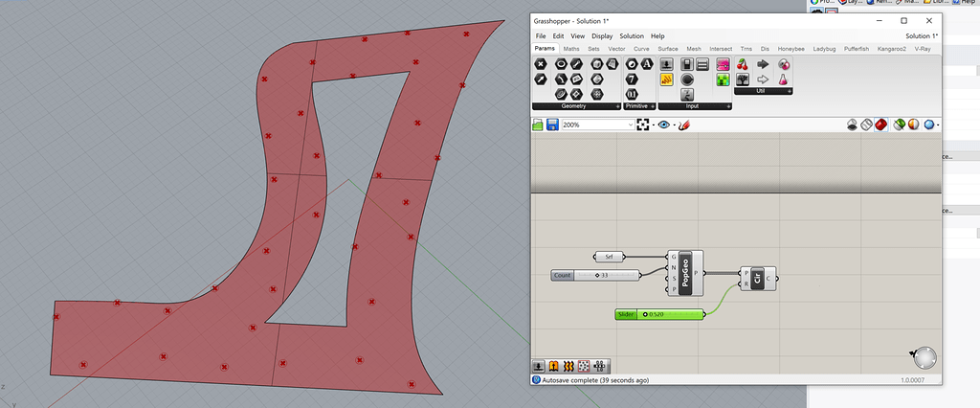Viewport: 980px width, 408px height.
Task: Turn off geometry preview mode
Action: point(852,125)
